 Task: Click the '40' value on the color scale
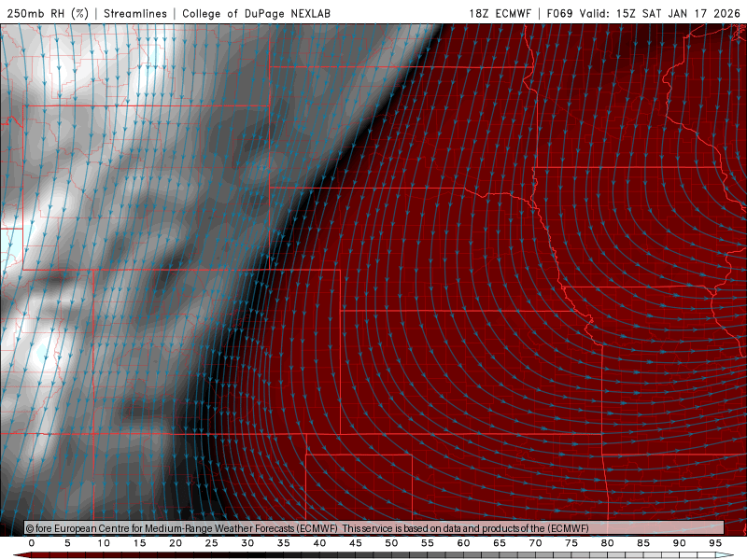[x=319, y=543]
